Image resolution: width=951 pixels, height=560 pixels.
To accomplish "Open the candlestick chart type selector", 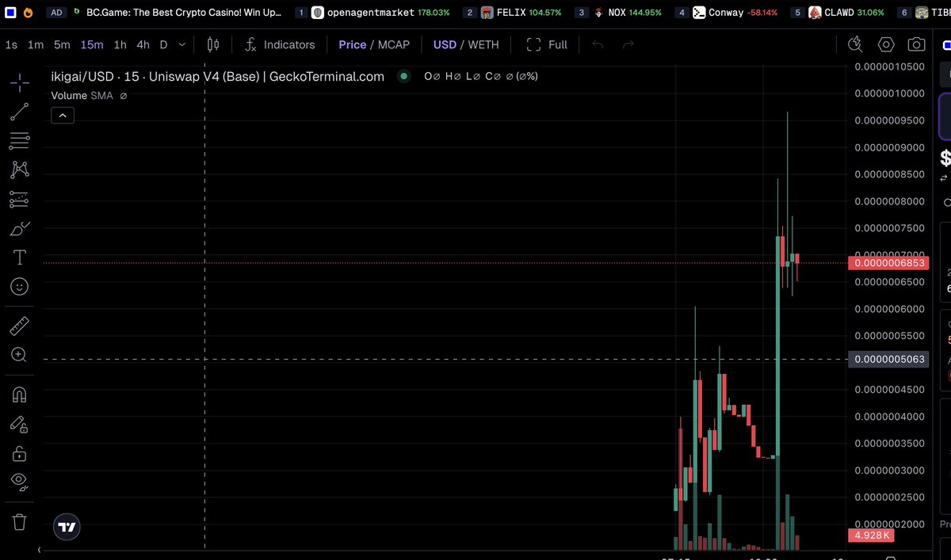I will pyautogui.click(x=212, y=44).
